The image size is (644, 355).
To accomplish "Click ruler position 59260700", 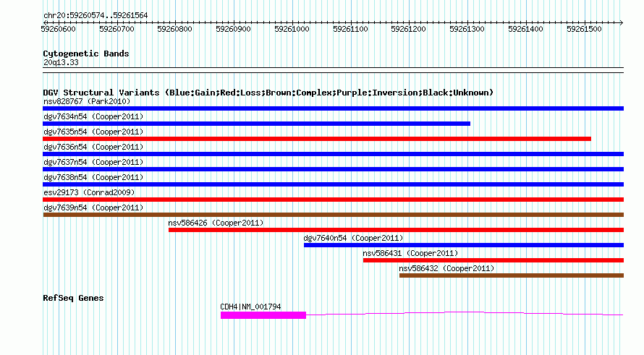I will coord(116,29).
